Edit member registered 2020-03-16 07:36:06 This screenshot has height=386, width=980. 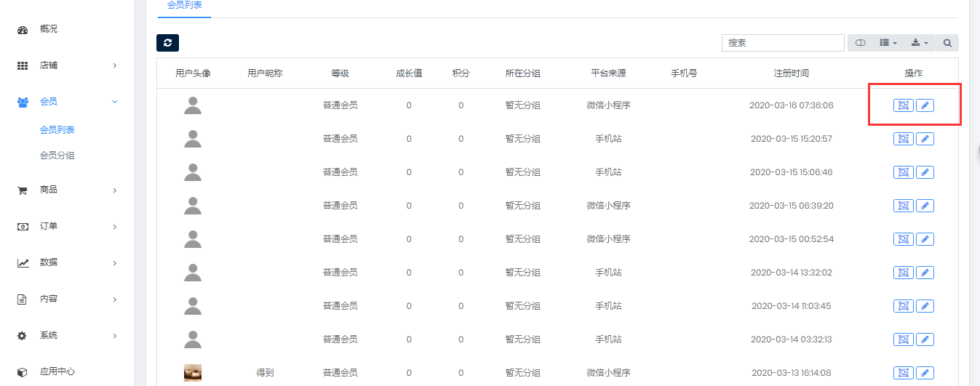925,105
